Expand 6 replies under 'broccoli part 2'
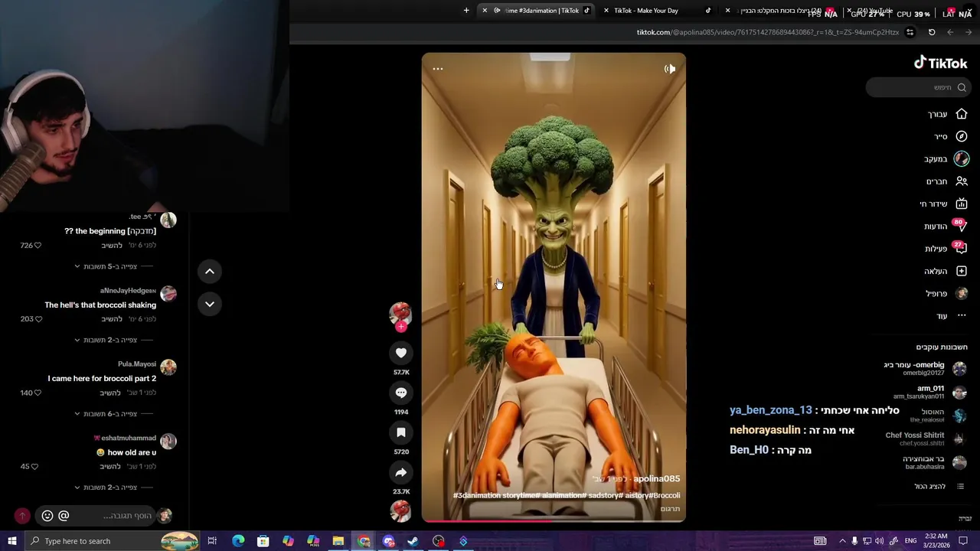980x551 pixels. [x=106, y=414]
